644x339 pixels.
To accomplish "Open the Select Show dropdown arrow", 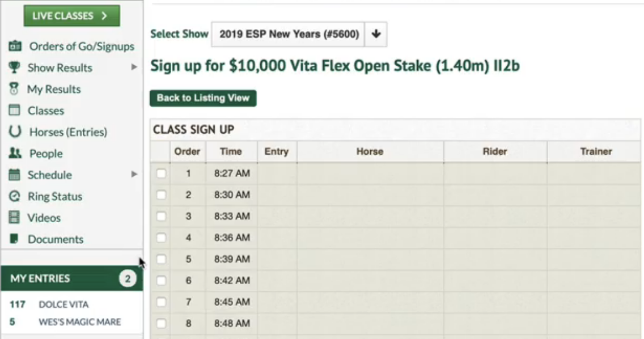I will (x=376, y=34).
